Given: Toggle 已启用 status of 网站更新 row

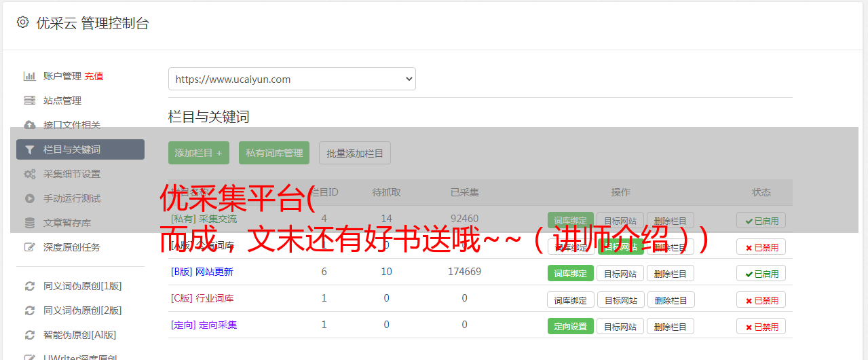Looking at the screenshot, I should [761, 273].
